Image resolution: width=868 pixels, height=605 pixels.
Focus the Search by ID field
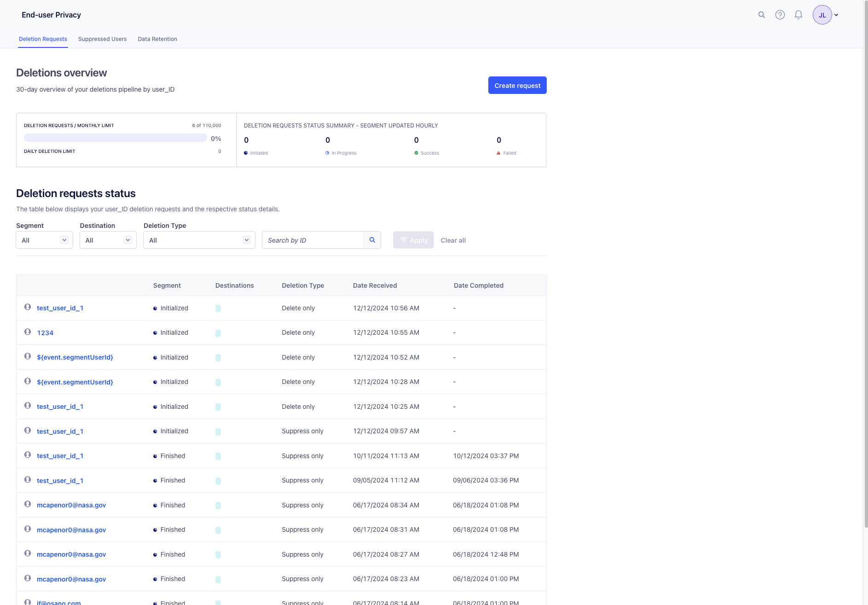click(313, 240)
